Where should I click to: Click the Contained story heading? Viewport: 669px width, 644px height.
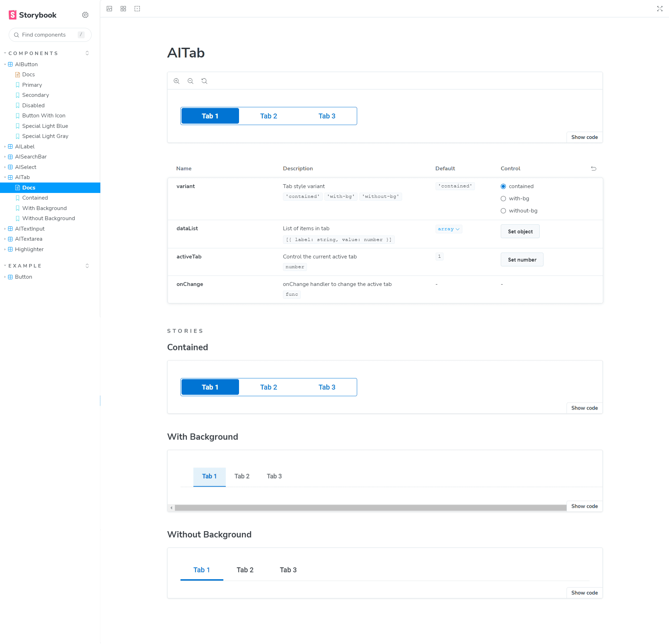point(187,347)
